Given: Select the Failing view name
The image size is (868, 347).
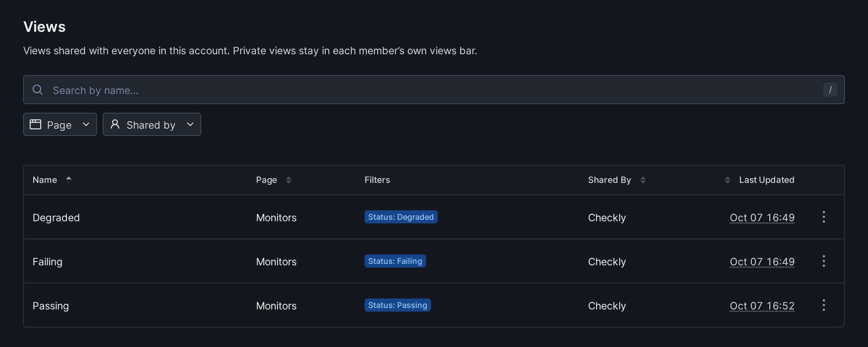Looking at the screenshot, I should 47,262.
